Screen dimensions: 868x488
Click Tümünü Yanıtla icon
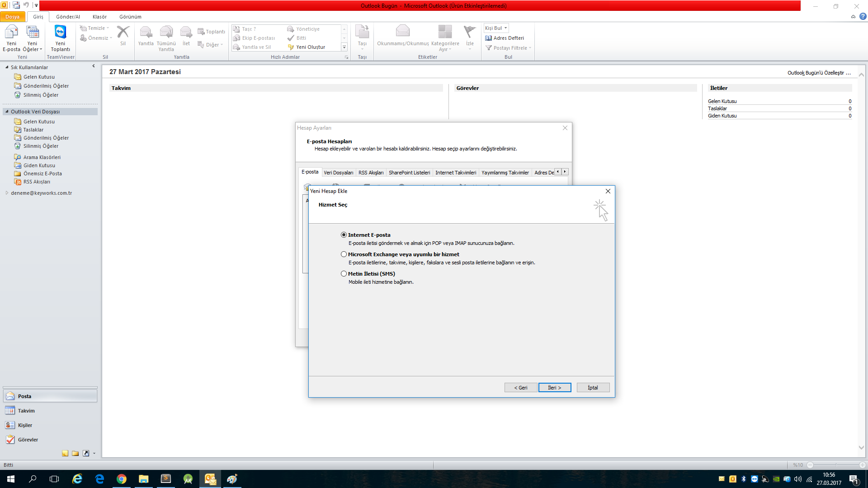[x=166, y=38]
